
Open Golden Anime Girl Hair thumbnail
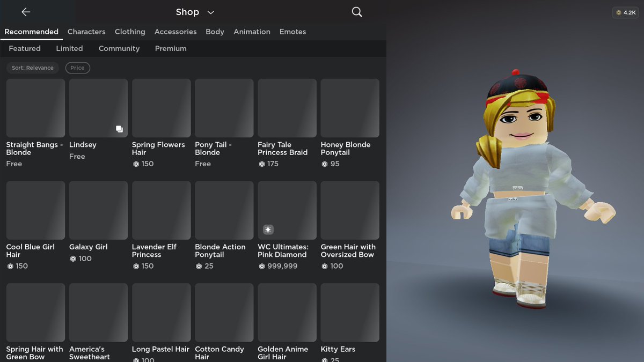[287, 313]
